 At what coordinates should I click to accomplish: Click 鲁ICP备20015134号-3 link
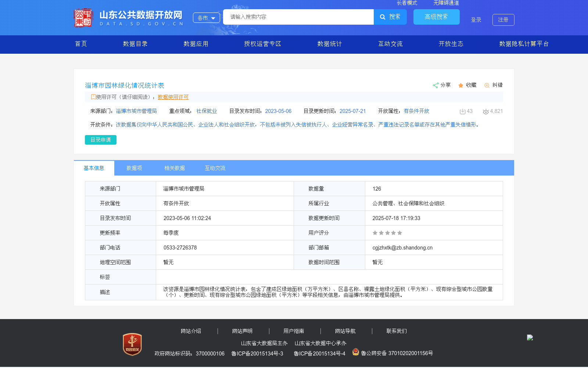pyautogui.click(x=257, y=354)
